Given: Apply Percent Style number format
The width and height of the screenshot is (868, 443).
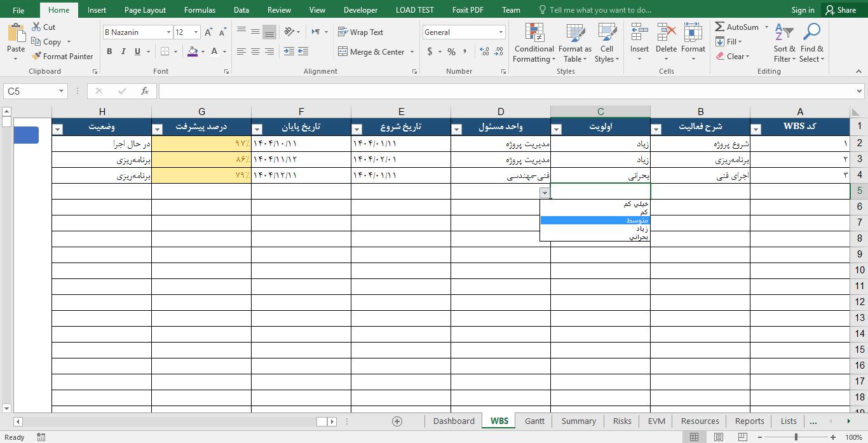Looking at the screenshot, I should (x=451, y=52).
